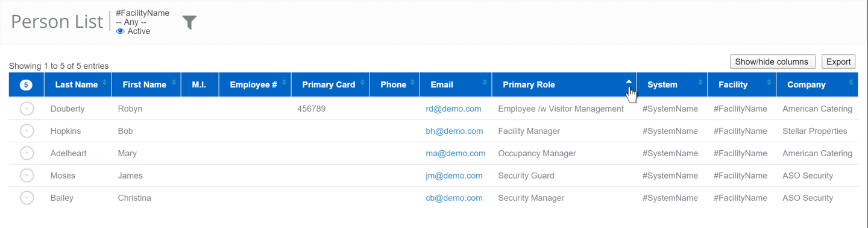This screenshot has height=228, width=868.
Task: Export the person list
Action: 838,62
